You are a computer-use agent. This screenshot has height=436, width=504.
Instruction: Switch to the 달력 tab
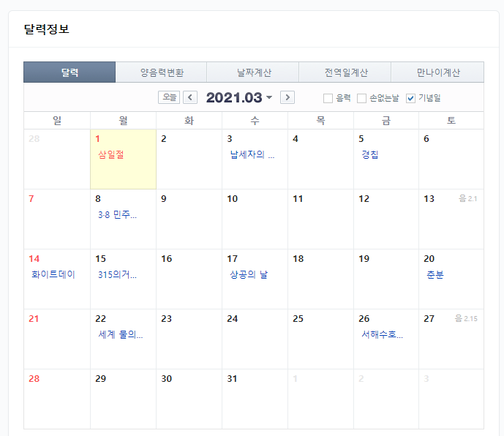tap(69, 72)
